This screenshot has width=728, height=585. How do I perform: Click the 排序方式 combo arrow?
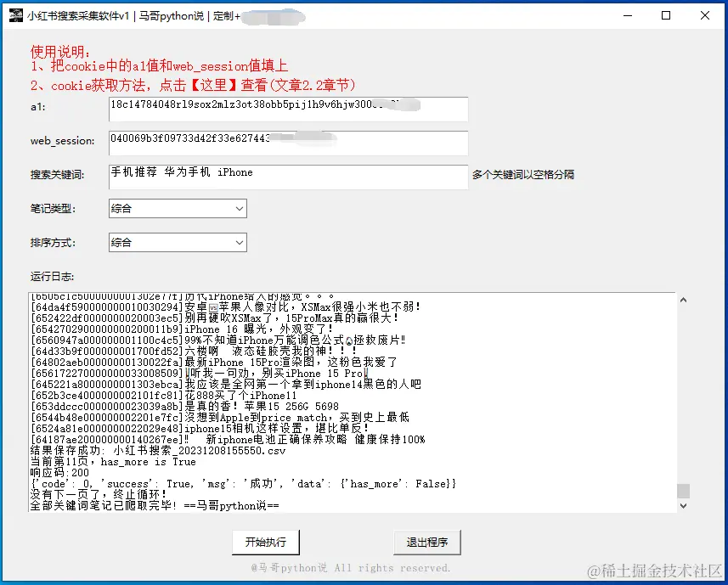[x=240, y=242]
